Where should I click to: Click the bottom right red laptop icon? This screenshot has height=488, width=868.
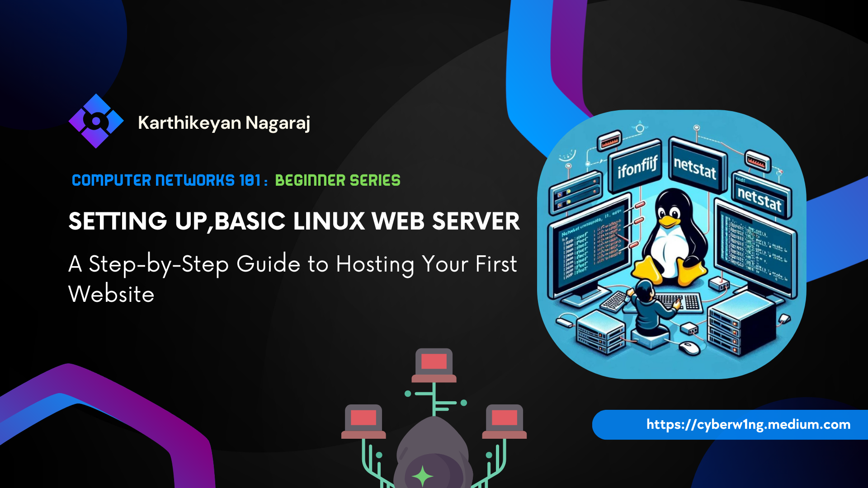coord(505,421)
